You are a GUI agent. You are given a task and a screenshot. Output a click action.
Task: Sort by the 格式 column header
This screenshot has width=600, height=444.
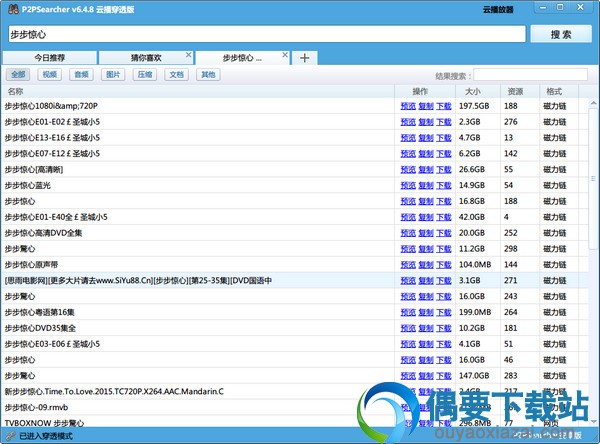pyautogui.click(x=559, y=91)
